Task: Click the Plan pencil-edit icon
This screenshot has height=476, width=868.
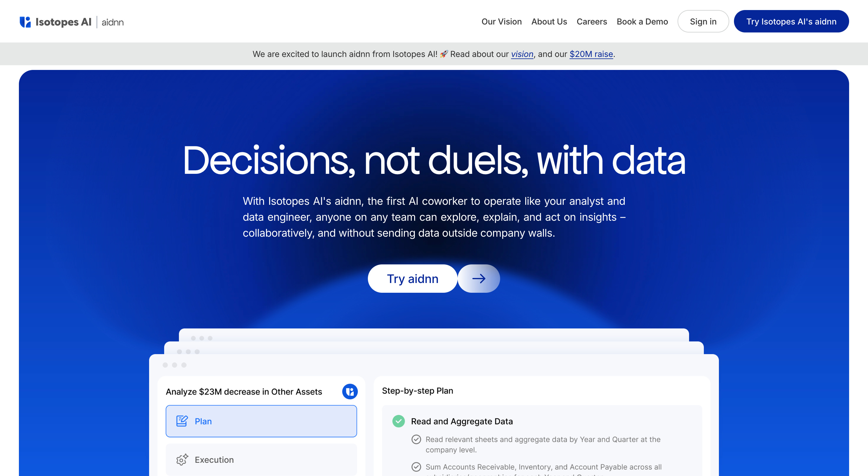Action: coord(182,421)
